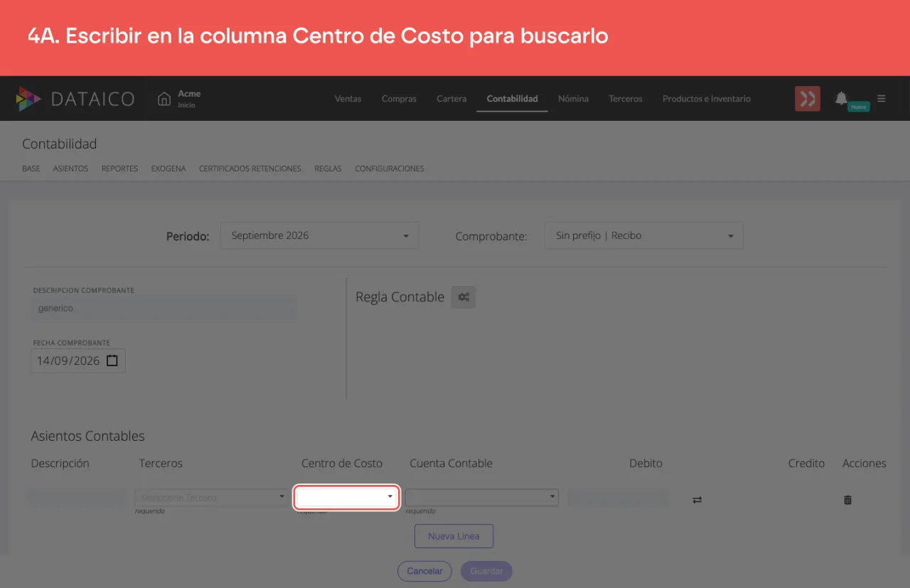Click the Guardar button
910x588 pixels.
486,571
